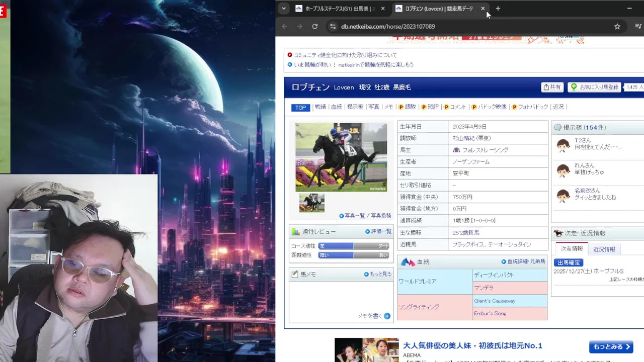The height and width of the screenshot is (362, 644).
Task: Open the メモ tab
Action: (388, 107)
